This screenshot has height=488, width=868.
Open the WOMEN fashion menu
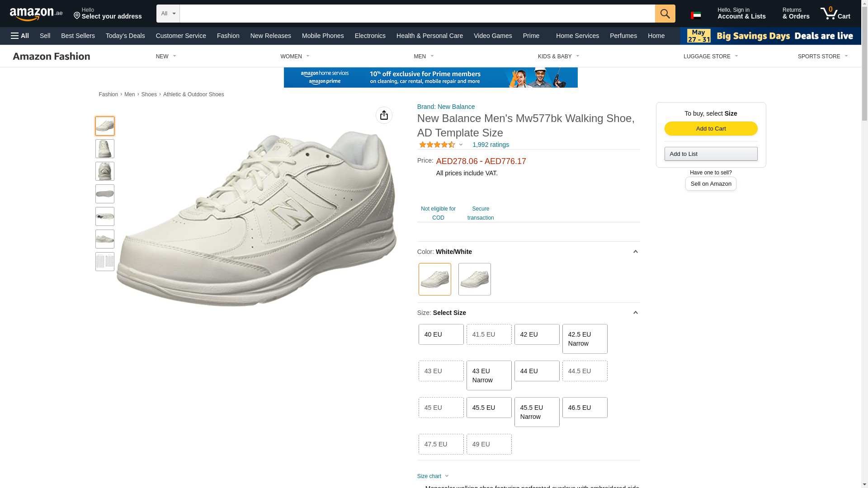tap(295, 56)
